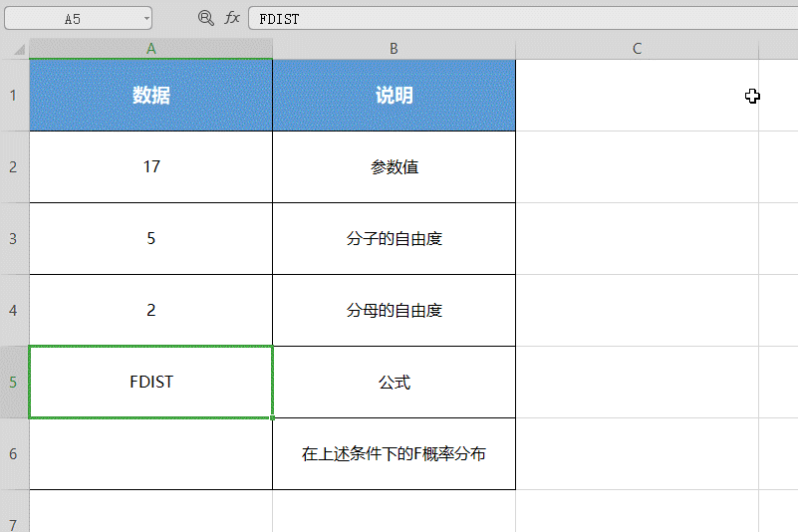Click the fx insert function icon
This screenshot has width=798, height=532.
[x=232, y=18]
